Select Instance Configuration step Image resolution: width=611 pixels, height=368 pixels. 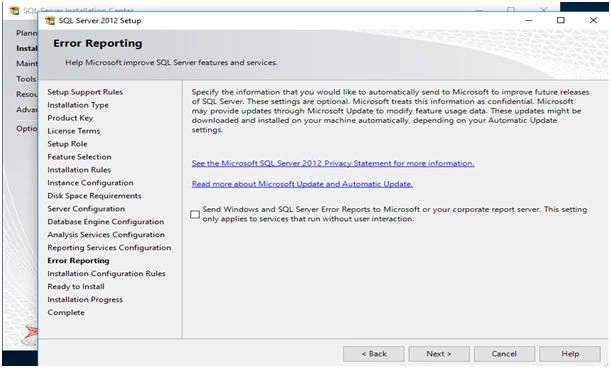tap(90, 183)
